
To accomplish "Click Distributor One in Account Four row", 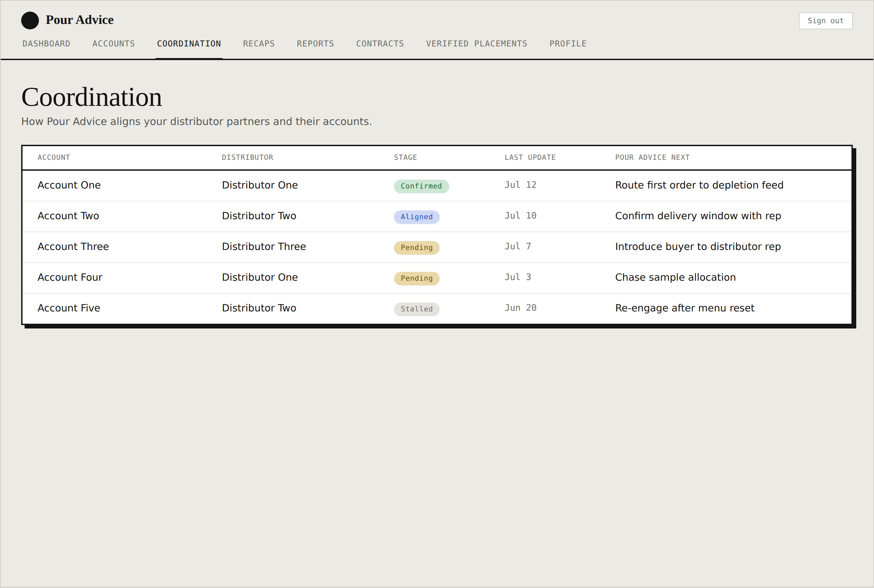I will [x=260, y=278].
